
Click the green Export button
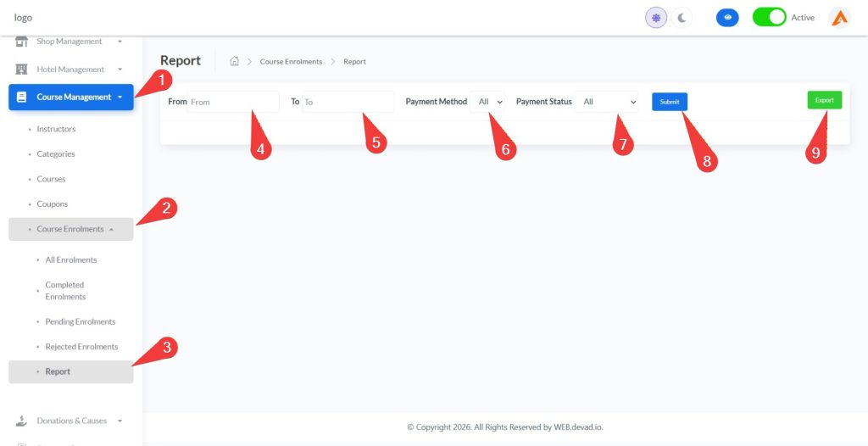pyautogui.click(x=824, y=100)
